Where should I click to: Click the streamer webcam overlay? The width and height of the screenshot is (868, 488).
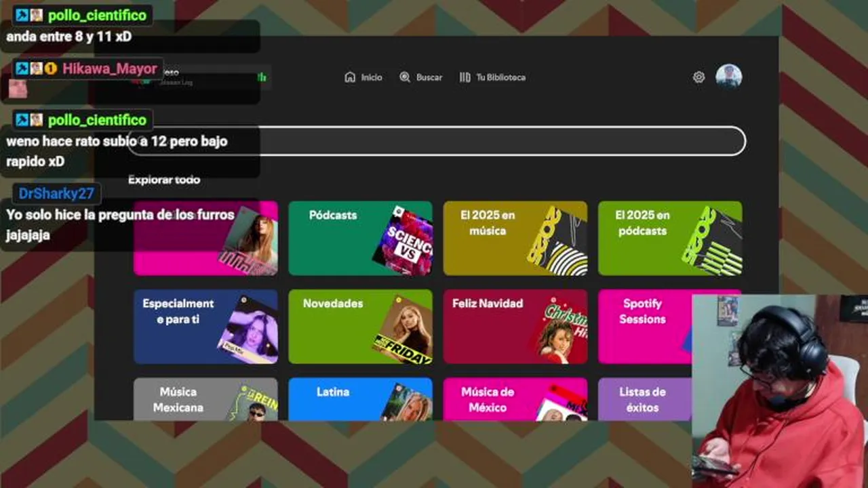pos(780,391)
